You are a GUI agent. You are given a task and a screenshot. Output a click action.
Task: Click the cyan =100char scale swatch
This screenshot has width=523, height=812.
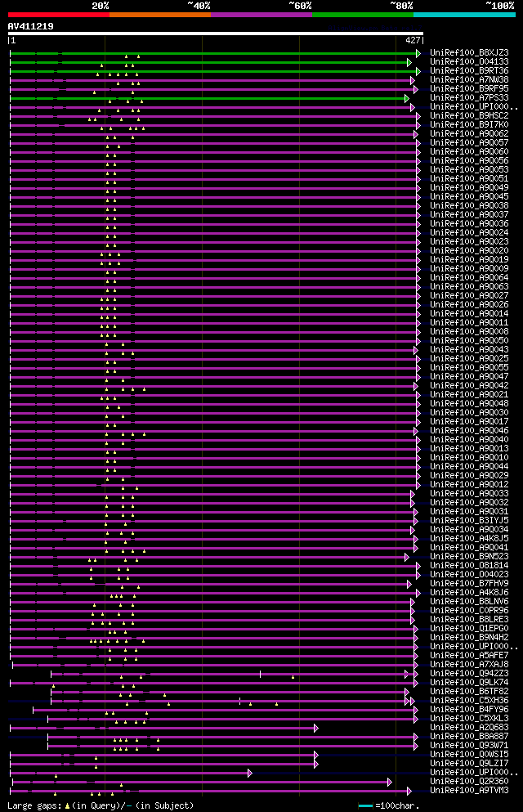point(365,805)
